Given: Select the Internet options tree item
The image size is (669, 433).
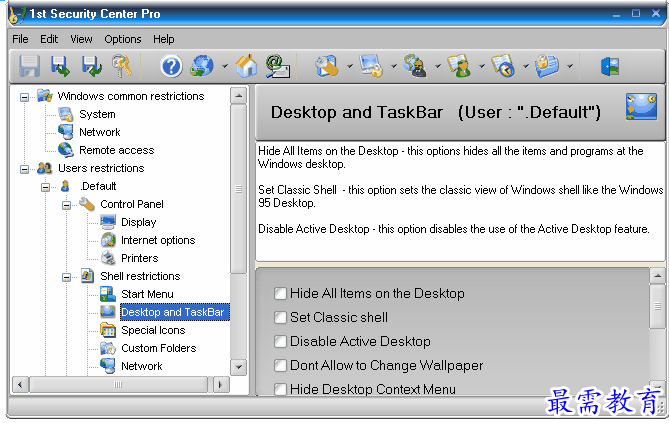Looking at the screenshot, I should [158, 240].
